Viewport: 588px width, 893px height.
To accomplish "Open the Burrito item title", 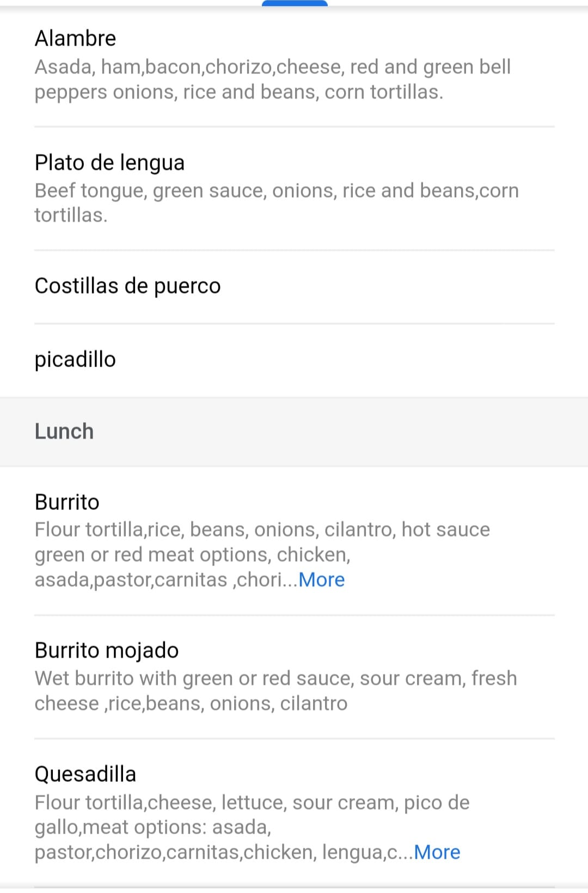I will tap(67, 502).
